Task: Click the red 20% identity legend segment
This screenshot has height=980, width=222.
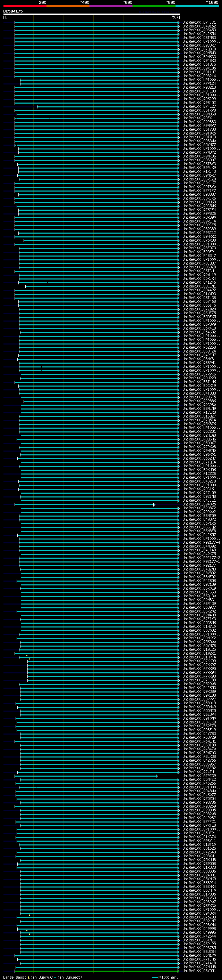Action: pos(25,6)
